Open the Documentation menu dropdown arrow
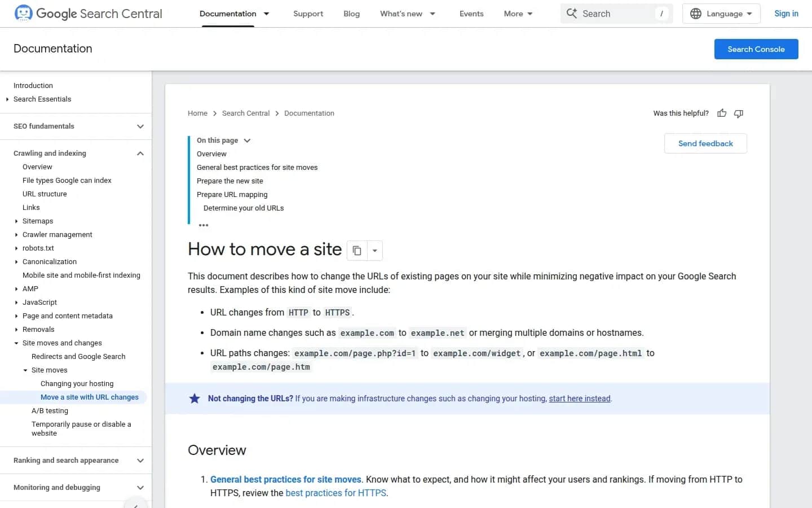Image resolution: width=812 pixels, height=508 pixels. click(x=267, y=14)
